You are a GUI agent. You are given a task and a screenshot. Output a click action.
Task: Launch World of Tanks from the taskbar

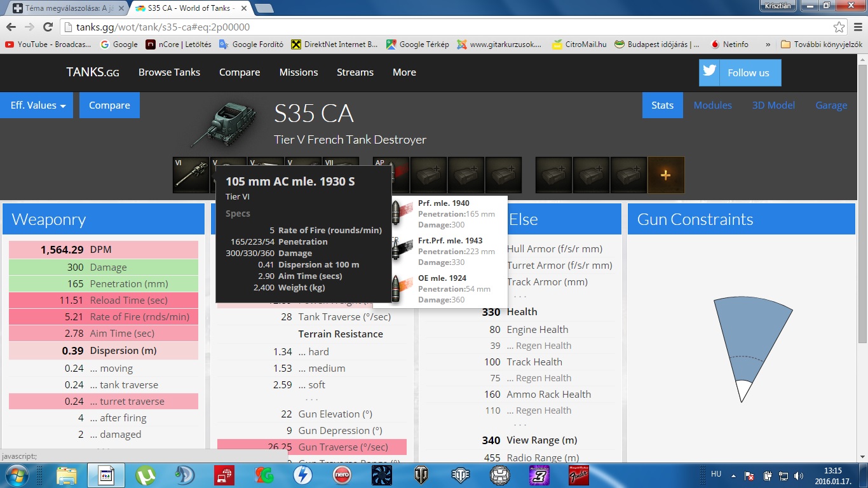click(421, 475)
